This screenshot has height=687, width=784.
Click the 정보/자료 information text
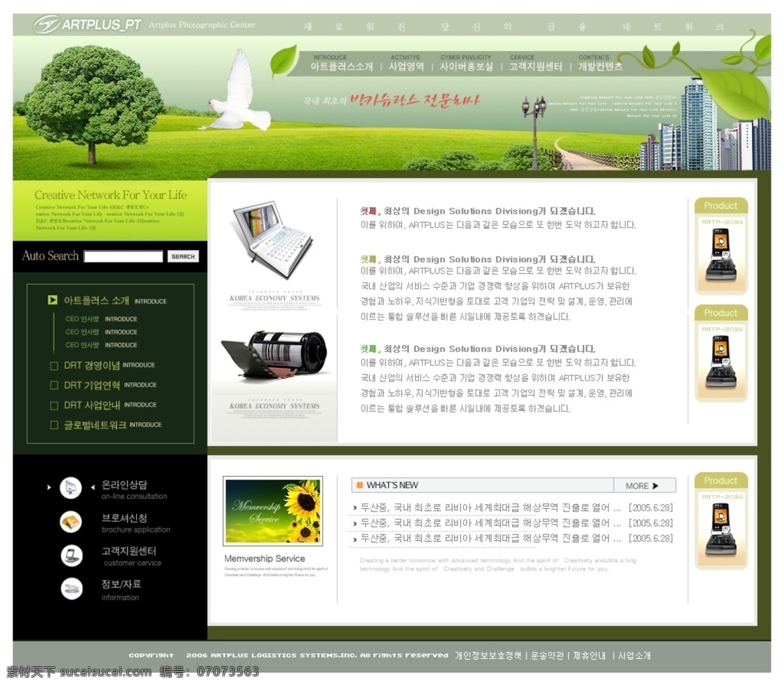click(x=121, y=590)
